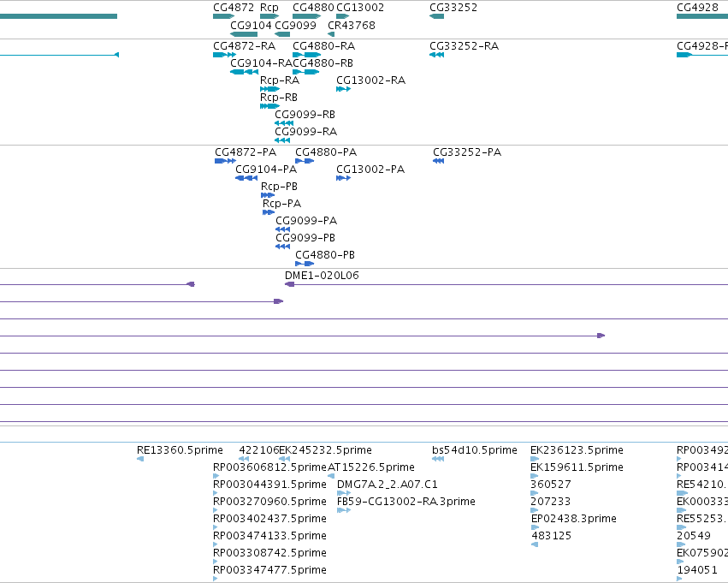Select the CR43768 gene arrow glyph
Image resolution: width=728 pixels, height=583 pixels.
point(331,34)
